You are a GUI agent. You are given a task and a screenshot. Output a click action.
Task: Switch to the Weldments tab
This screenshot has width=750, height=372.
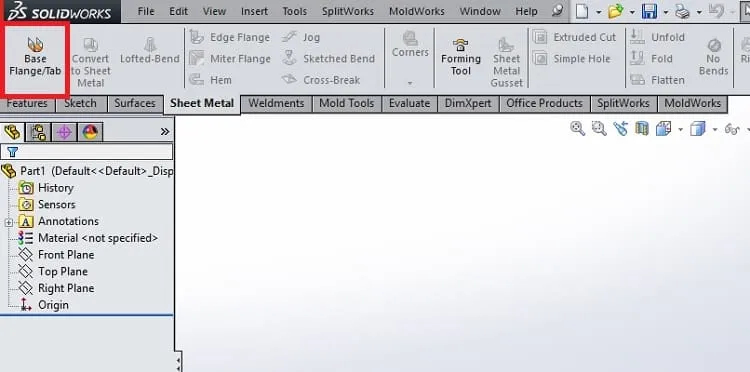[x=276, y=103]
